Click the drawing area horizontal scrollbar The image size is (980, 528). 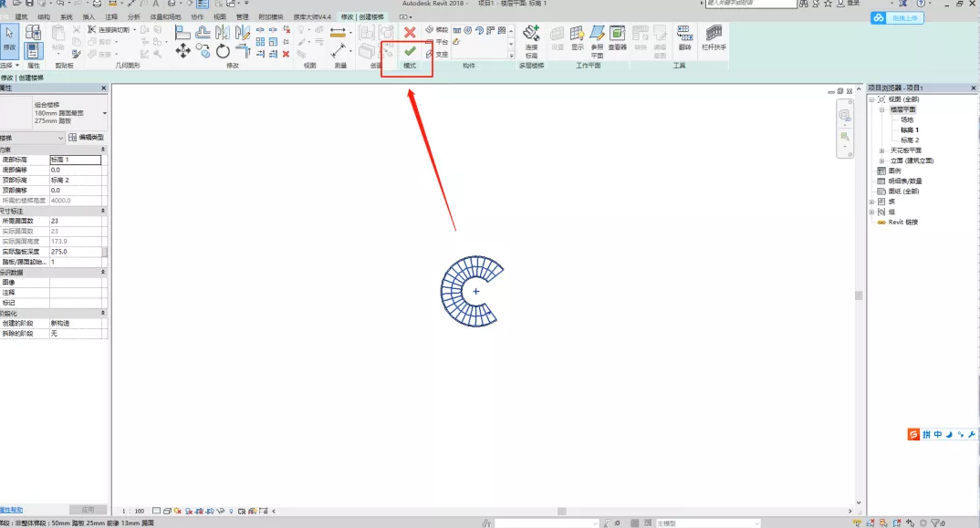tap(562, 511)
